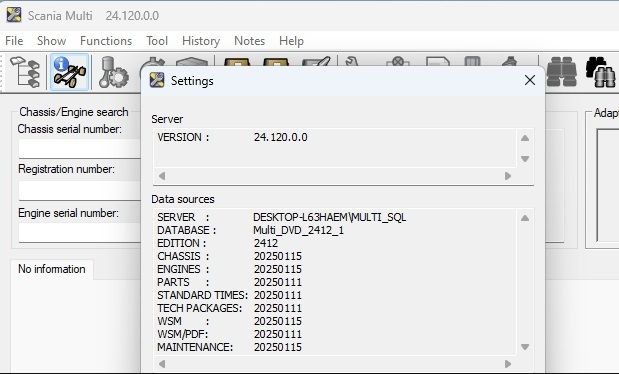Click the Data sources scroll down arrow
This screenshot has width=619, height=374.
tap(525, 347)
